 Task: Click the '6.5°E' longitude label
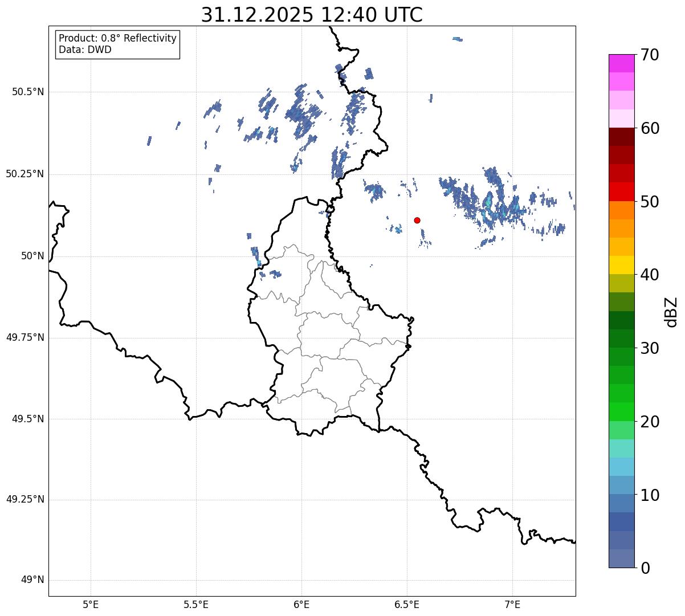(407, 604)
